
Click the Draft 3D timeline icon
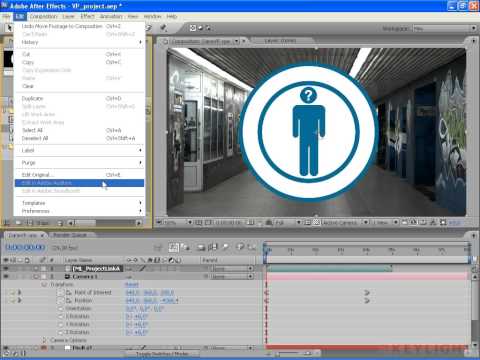(185, 247)
